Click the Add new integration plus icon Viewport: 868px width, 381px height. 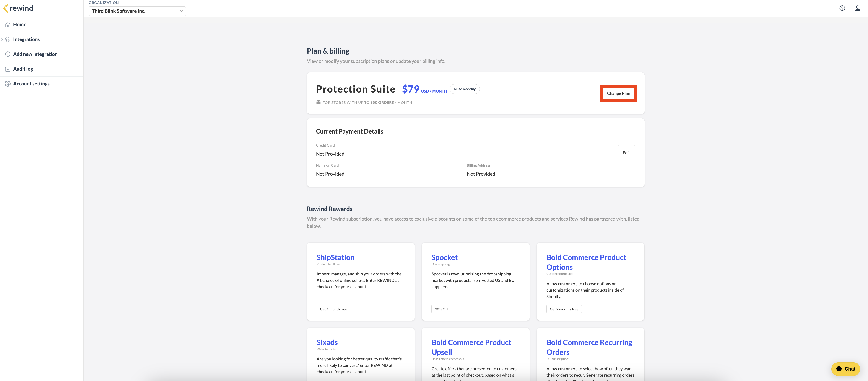click(x=8, y=54)
